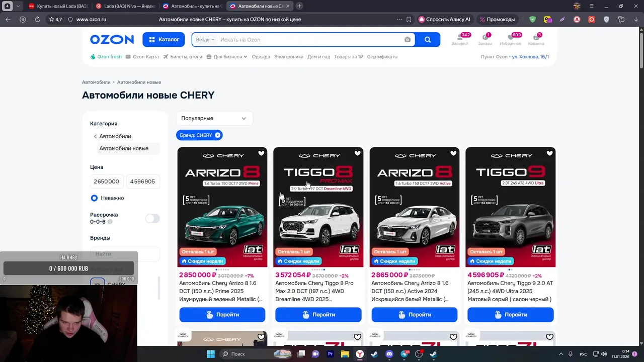Screen dimensions: 644x362
Task: Click the Ozon logo
Action: click(112, 39)
